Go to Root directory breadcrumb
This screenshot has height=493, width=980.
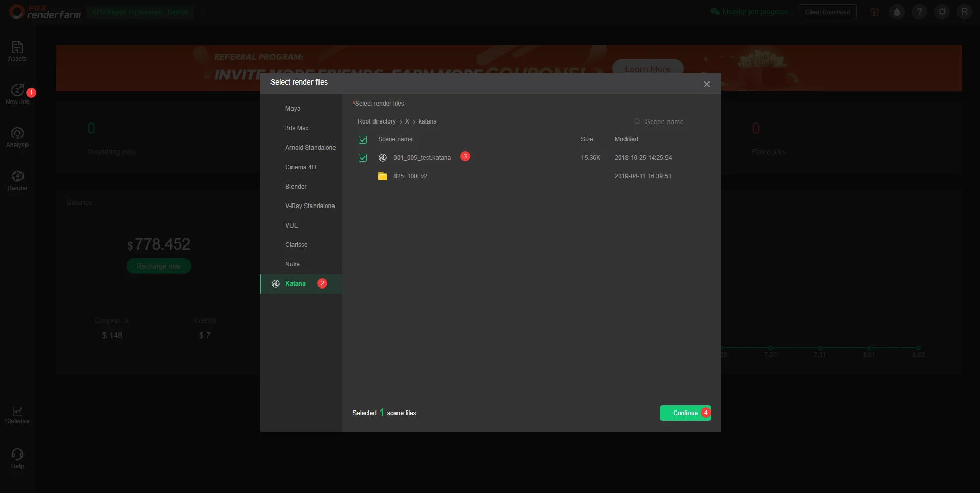pyautogui.click(x=377, y=121)
